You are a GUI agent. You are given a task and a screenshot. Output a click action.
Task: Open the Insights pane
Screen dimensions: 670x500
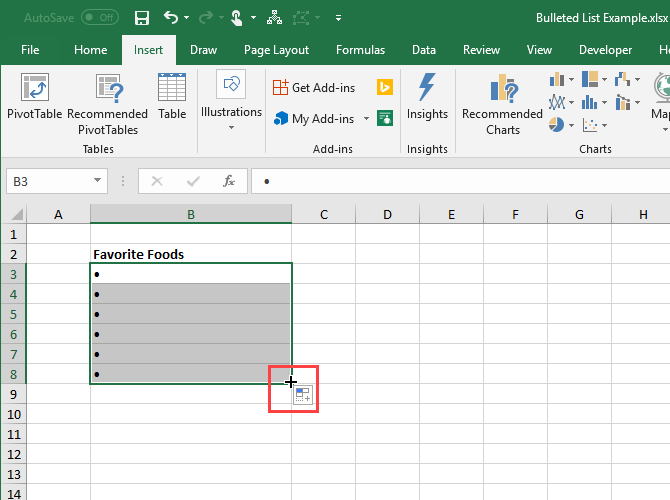pyautogui.click(x=427, y=99)
